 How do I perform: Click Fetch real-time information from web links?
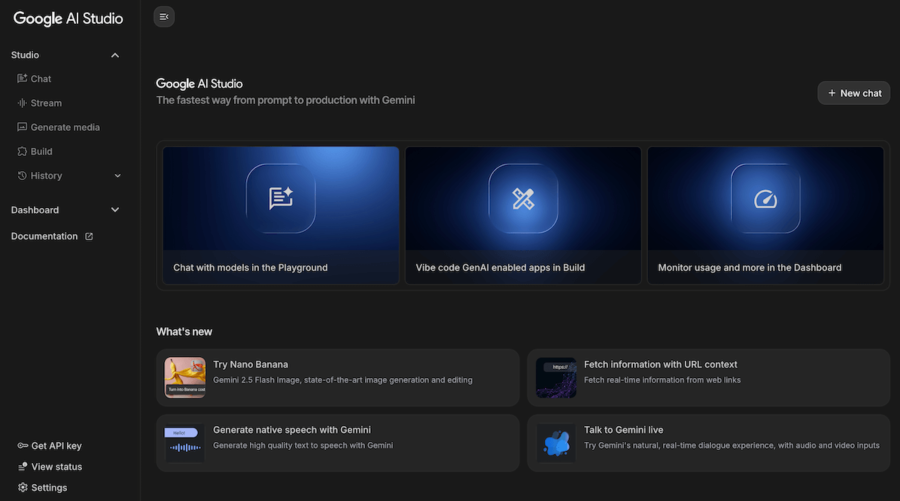coord(662,380)
